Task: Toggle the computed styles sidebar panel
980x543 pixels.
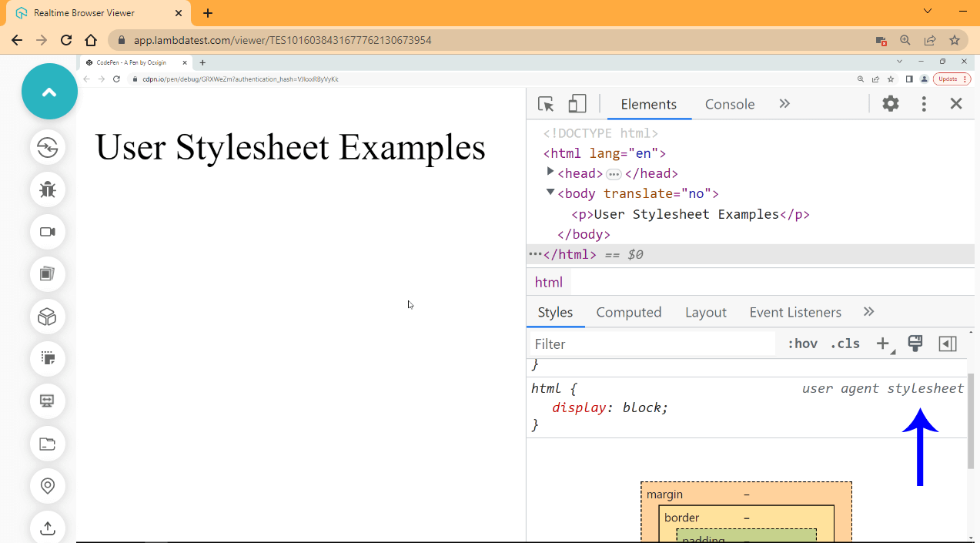Action: pyautogui.click(x=948, y=344)
